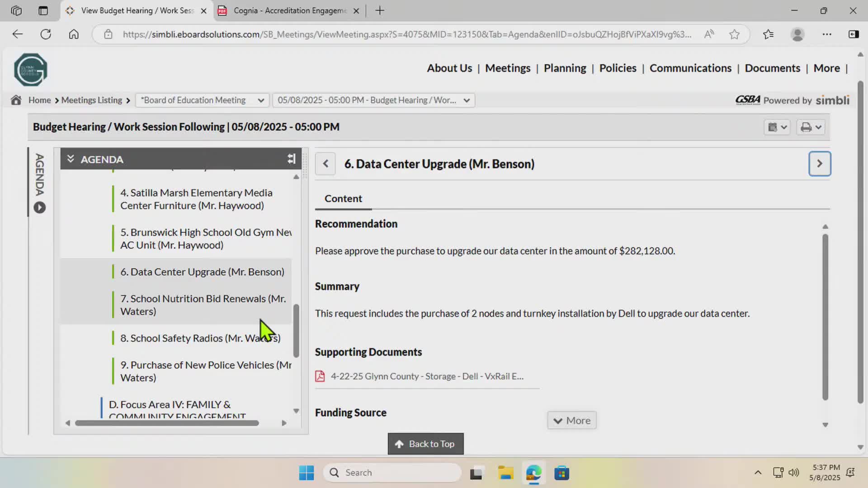
Task: Click the school district logo
Action: (x=30, y=70)
